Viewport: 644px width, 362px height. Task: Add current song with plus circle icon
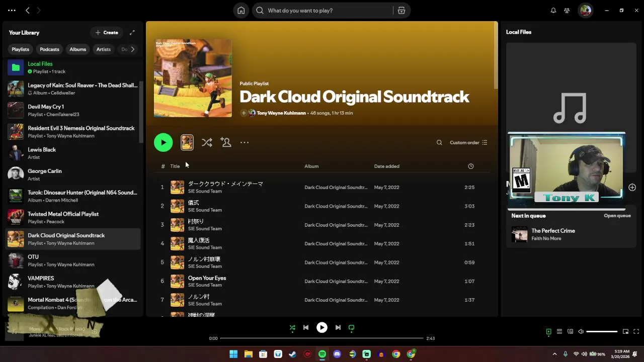coord(632,188)
